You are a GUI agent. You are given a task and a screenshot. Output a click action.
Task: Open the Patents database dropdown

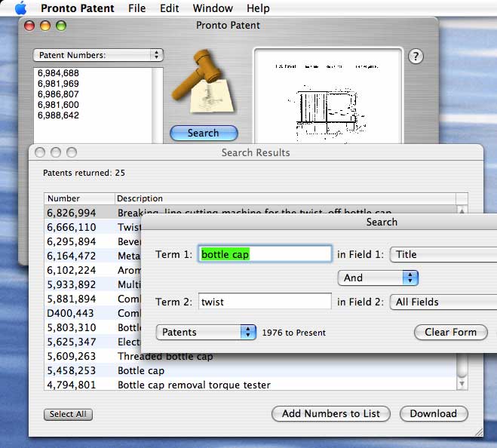tap(206, 332)
